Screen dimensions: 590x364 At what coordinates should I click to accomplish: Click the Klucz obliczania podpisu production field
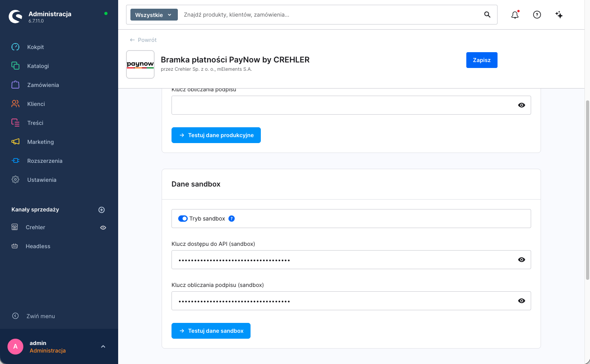351,105
